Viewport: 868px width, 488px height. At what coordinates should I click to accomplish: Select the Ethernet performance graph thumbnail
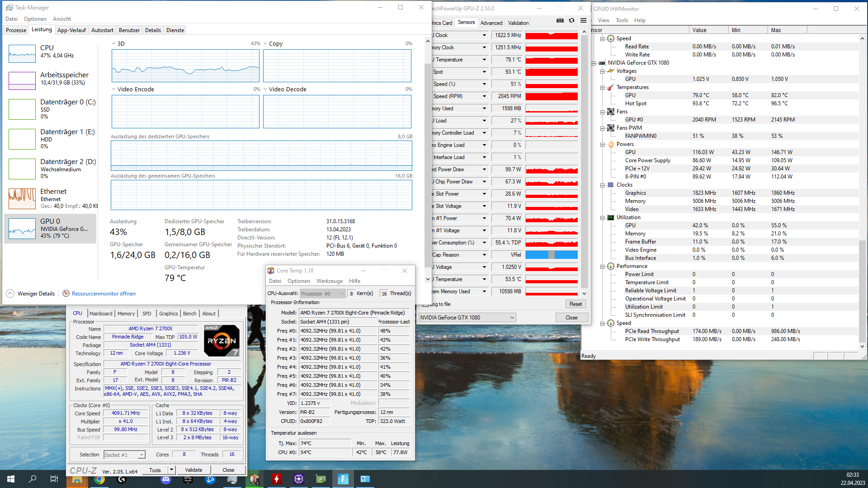[x=22, y=199]
